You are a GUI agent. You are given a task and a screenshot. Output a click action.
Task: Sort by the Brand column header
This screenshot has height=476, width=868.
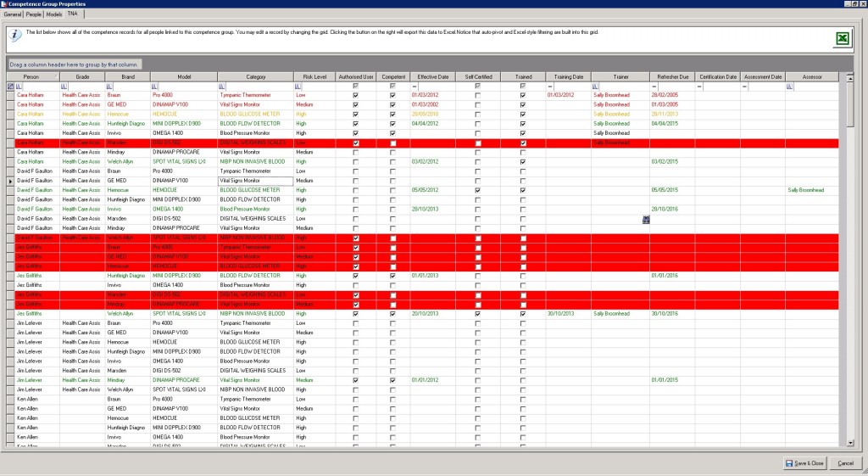click(128, 77)
